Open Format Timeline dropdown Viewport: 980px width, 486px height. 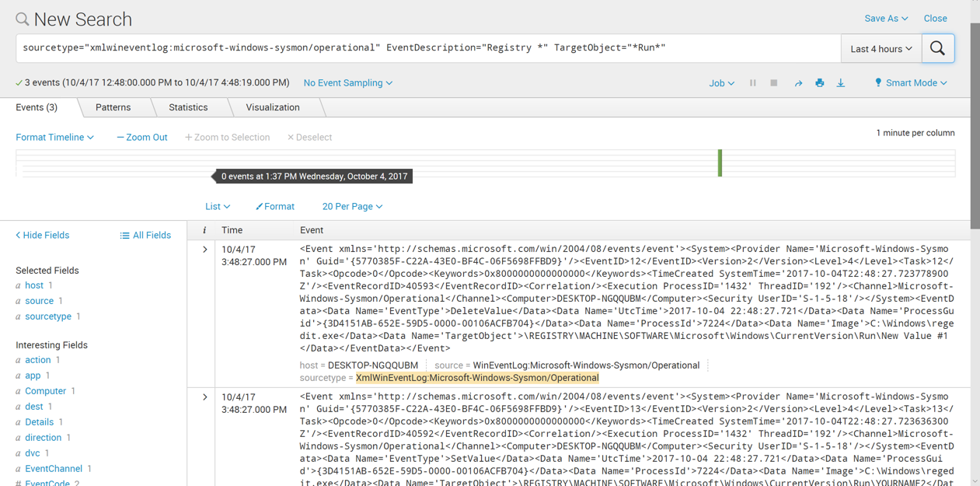coord(54,137)
